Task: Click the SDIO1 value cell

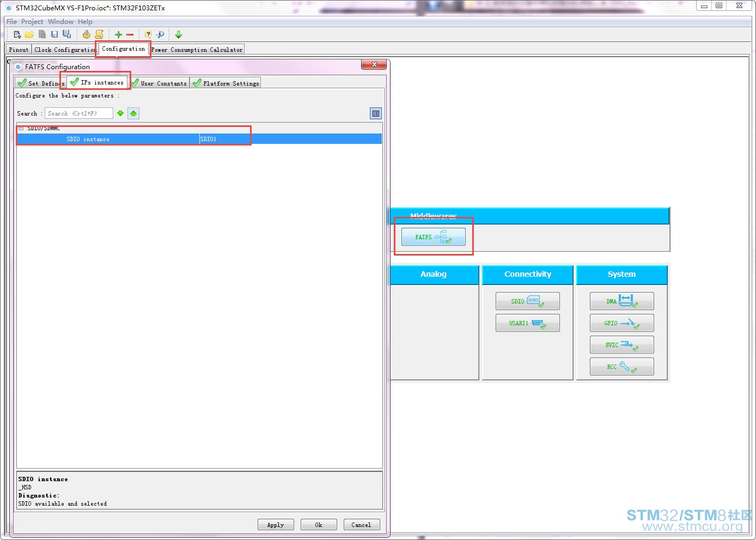Action: click(x=290, y=139)
